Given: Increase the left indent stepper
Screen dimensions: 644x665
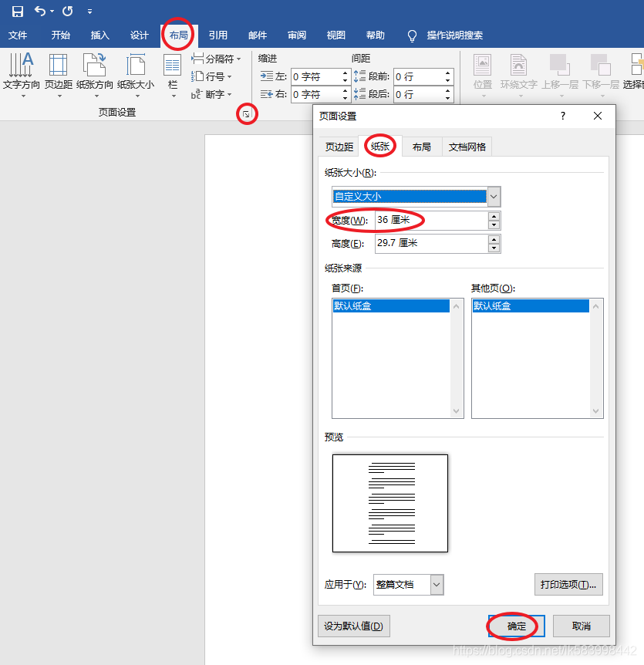Looking at the screenshot, I should [x=345, y=73].
